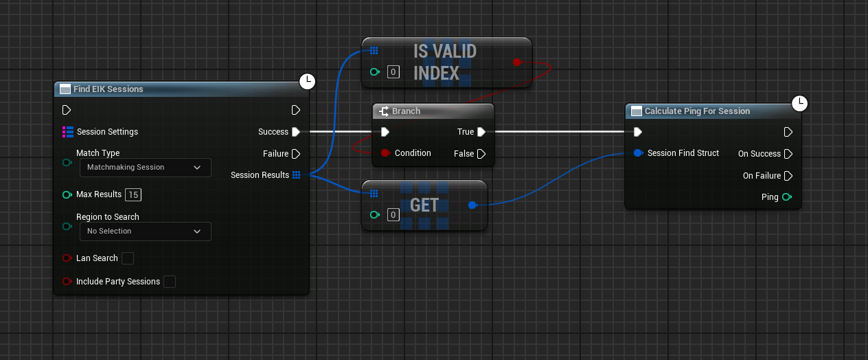Enable the Lan Search checkbox
868x360 pixels.
tap(127, 258)
